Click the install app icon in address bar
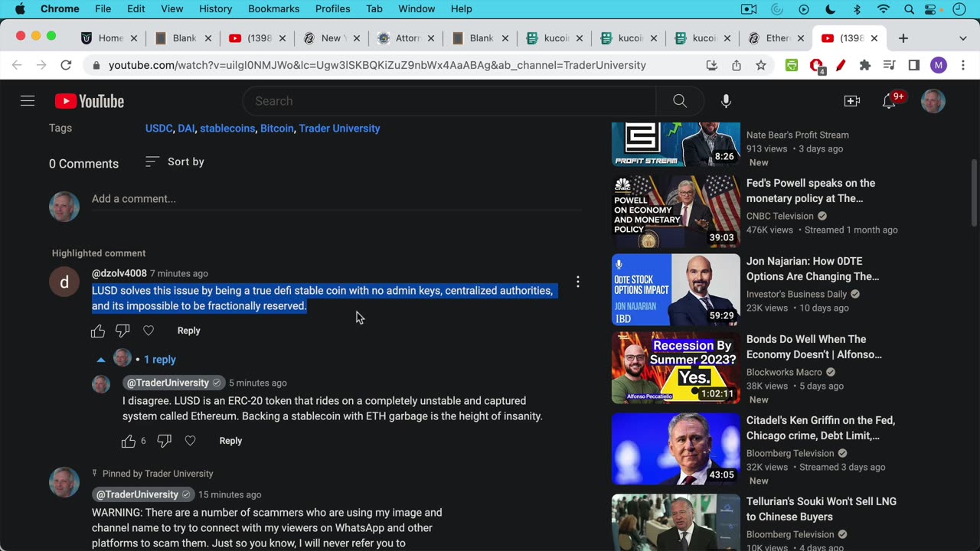This screenshot has height=551, width=980. (712, 65)
